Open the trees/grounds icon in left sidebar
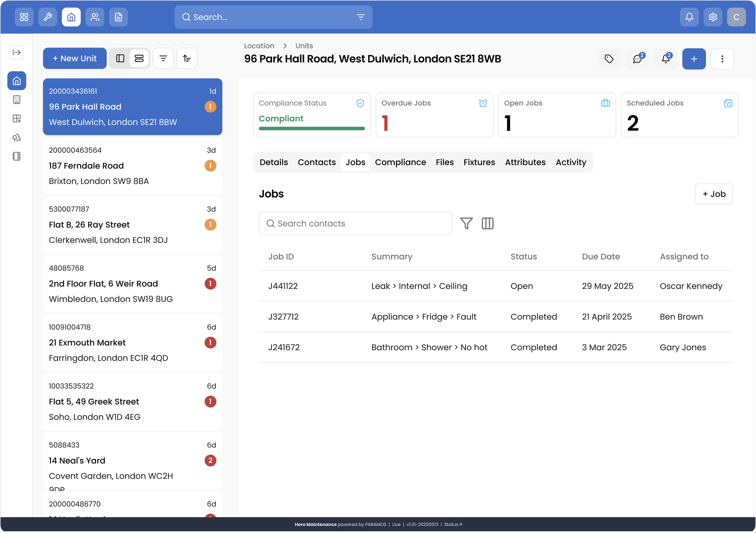This screenshot has height=533, width=756. pos(17,138)
